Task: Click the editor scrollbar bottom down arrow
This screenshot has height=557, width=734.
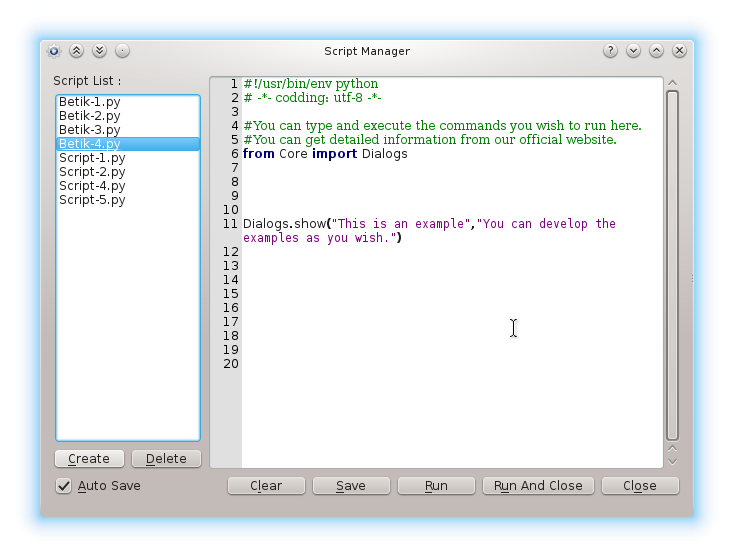Action: point(673,462)
